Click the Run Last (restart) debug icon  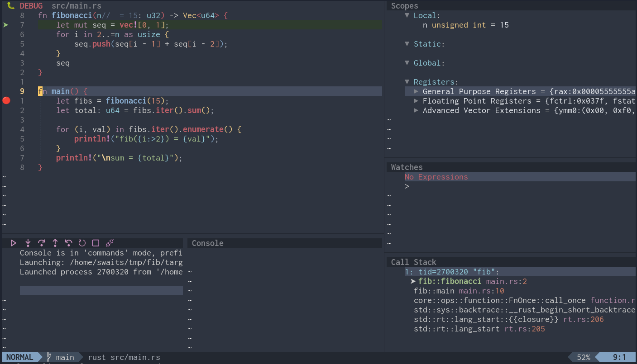[x=82, y=243]
